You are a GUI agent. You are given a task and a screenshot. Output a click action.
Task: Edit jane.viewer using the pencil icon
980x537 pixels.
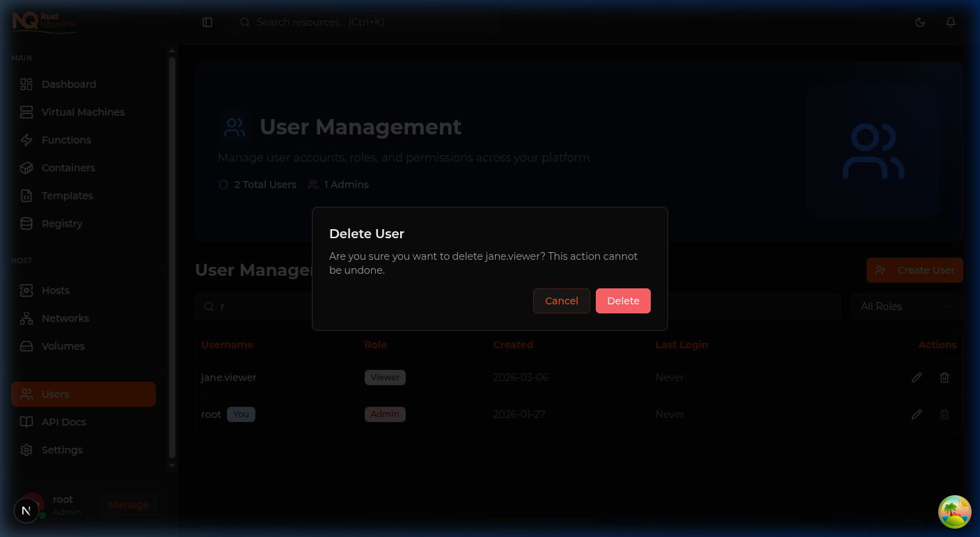917,377
